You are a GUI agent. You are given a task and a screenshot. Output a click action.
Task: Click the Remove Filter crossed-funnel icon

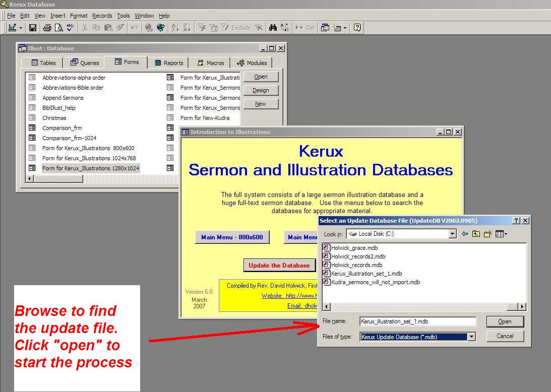[259, 28]
